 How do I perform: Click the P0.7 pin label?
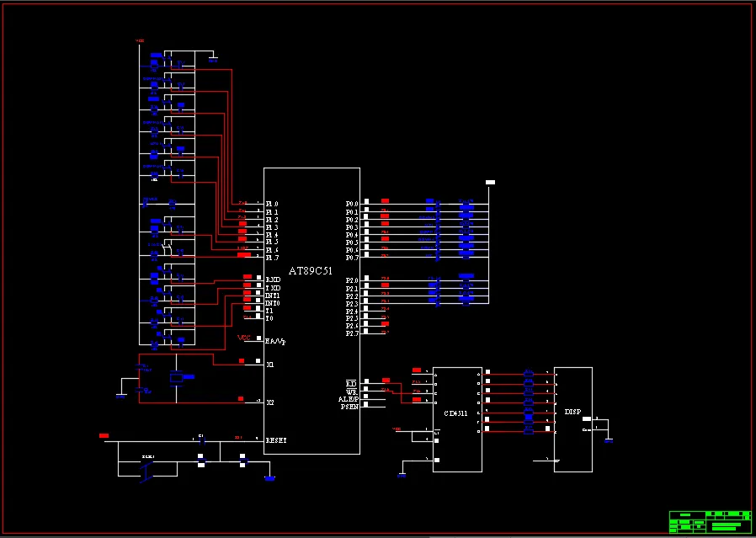[352, 258]
